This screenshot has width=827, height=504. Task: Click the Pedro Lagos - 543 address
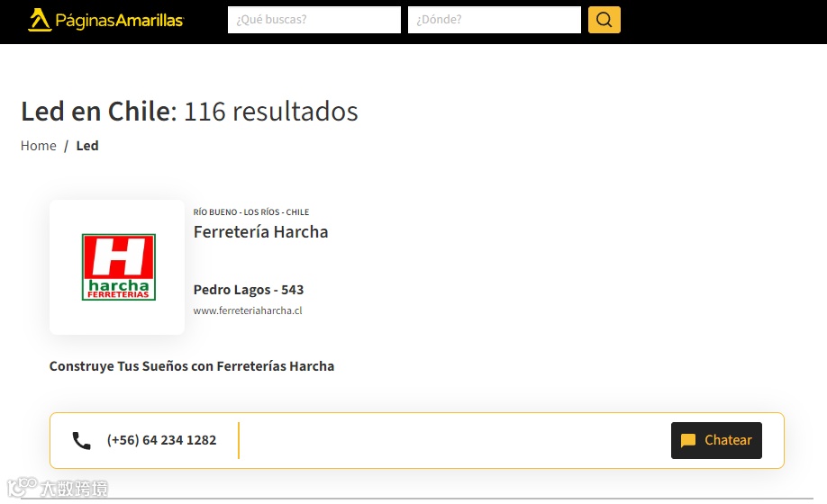click(x=249, y=290)
